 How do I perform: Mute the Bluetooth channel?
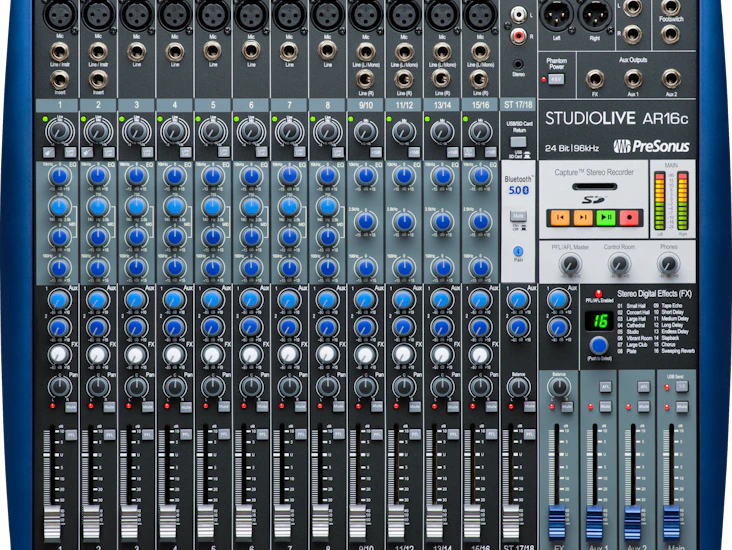tap(518, 216)
